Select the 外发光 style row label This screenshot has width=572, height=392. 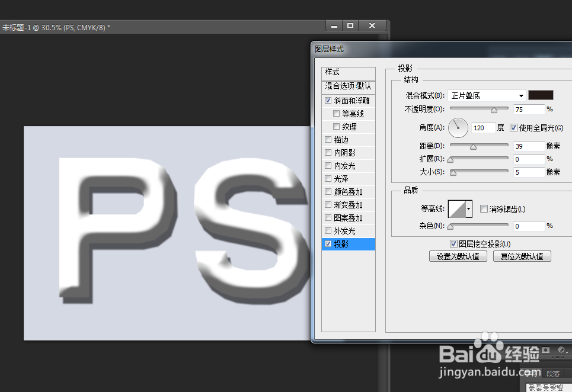344,231
